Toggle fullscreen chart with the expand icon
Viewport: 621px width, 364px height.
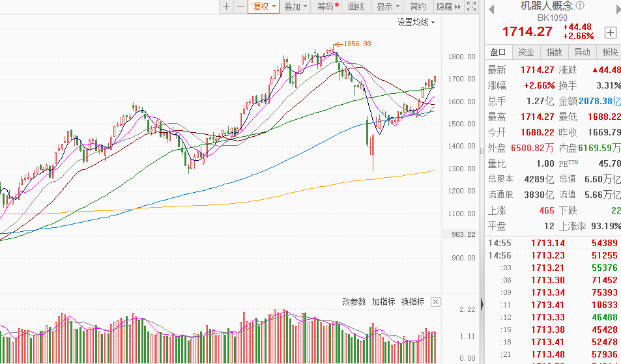[471, 7]
